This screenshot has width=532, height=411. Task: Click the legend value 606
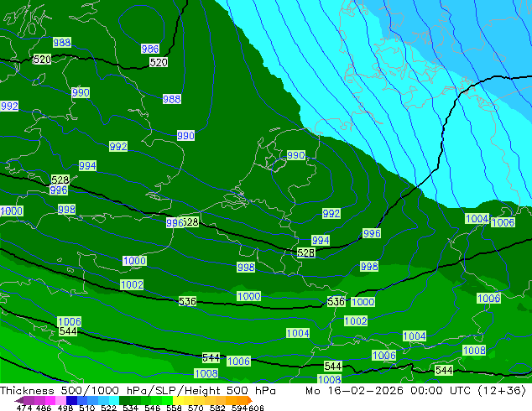[256, 408]
